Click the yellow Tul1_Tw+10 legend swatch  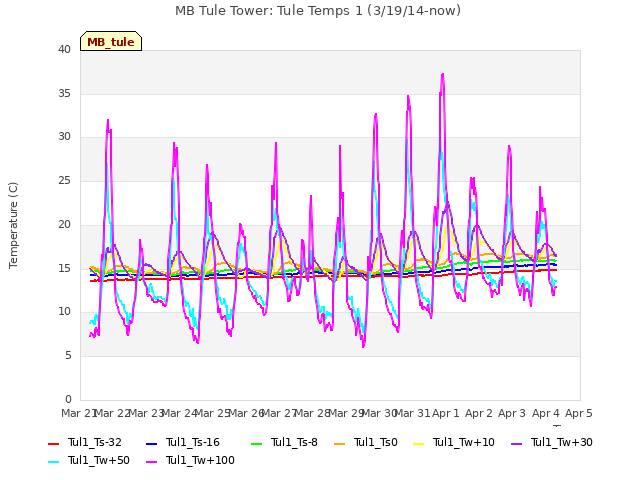419,444
